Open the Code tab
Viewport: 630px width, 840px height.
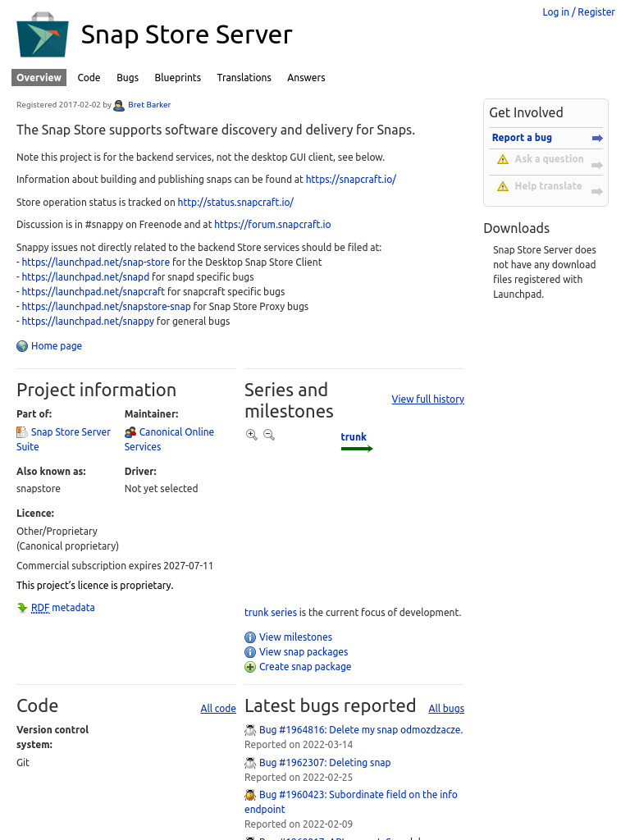[x=89, y=78]
